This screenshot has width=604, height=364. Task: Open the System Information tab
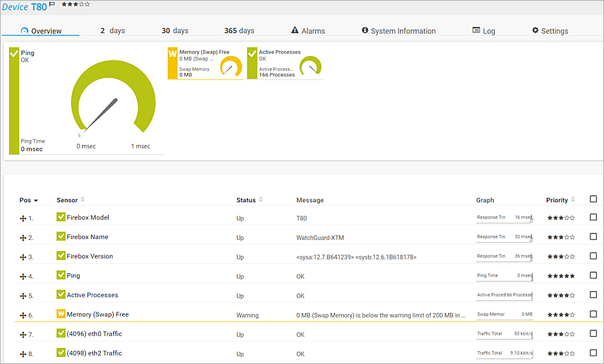point(399,31)
